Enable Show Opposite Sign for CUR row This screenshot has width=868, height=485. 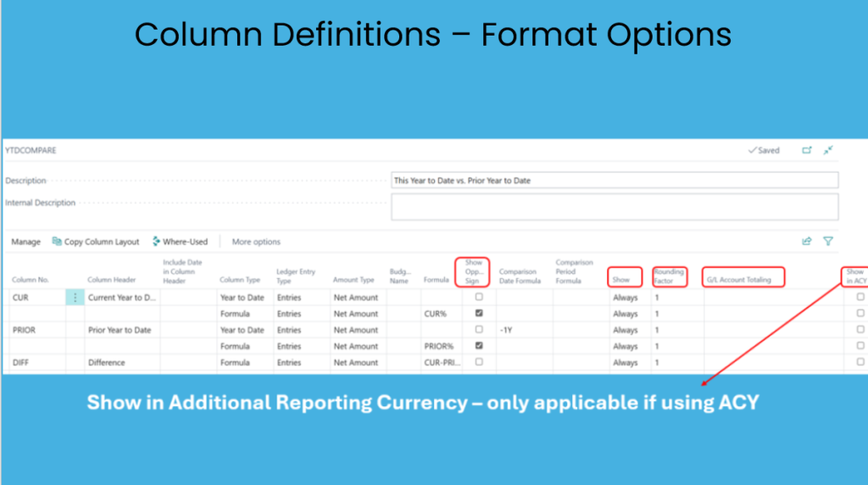479,298
